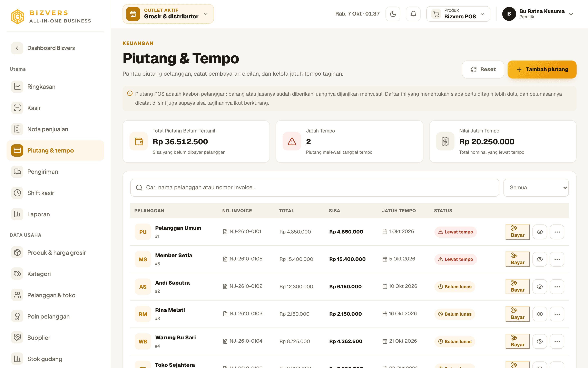
Task: Open Pengiriman truck icon
Action: (17, 172)
